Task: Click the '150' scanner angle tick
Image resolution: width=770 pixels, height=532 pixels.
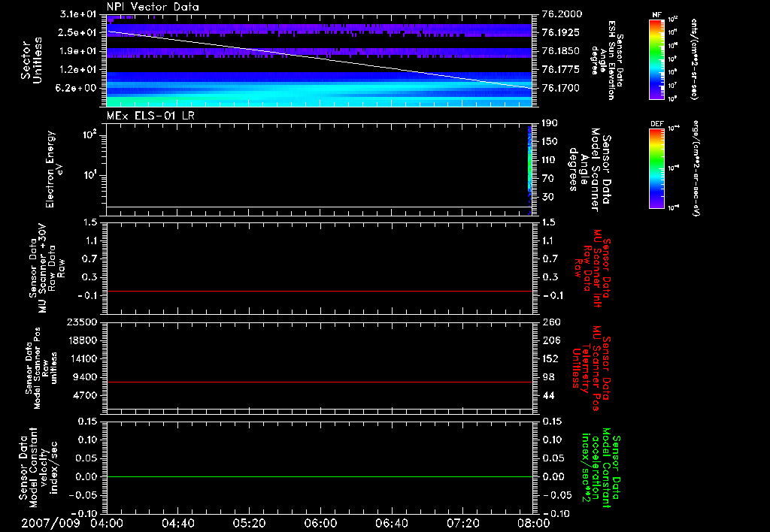Action: (x=550, y=141)
